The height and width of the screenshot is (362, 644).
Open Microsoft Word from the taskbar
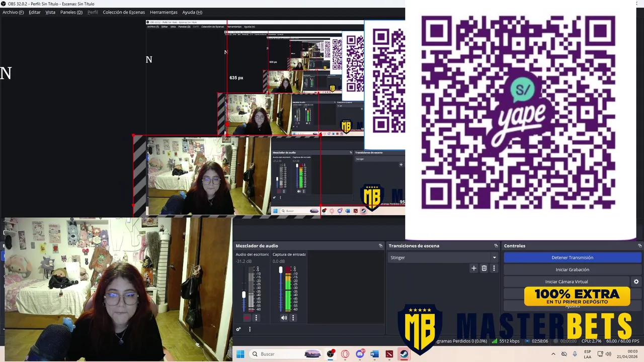click(374, 354)
